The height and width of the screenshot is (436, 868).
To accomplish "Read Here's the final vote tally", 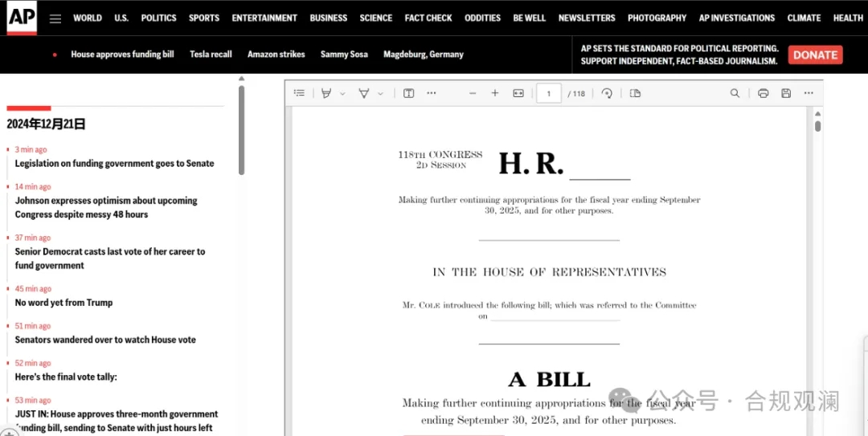I will (x=66, y=377).
